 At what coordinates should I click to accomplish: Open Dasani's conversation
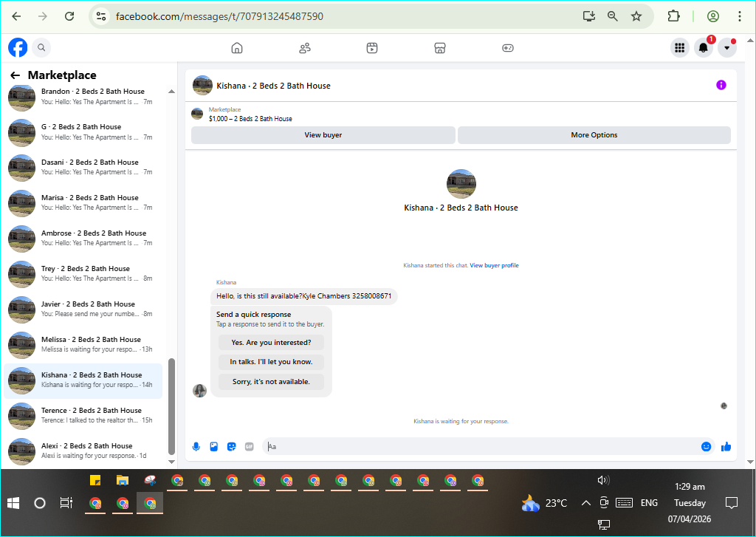(83, 168)
